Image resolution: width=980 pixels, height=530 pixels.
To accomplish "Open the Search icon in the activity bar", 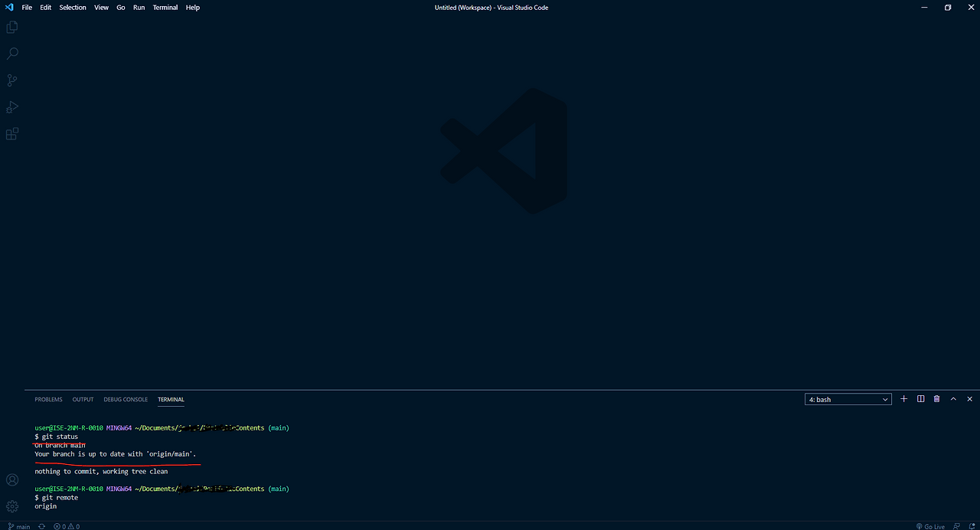I will [11, 53].
